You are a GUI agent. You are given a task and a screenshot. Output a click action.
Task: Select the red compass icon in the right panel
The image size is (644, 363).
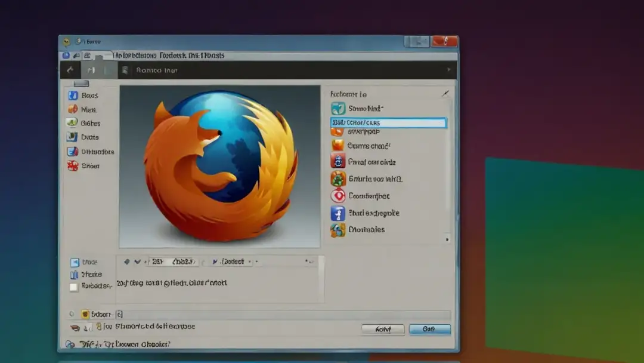coord(339,196)
